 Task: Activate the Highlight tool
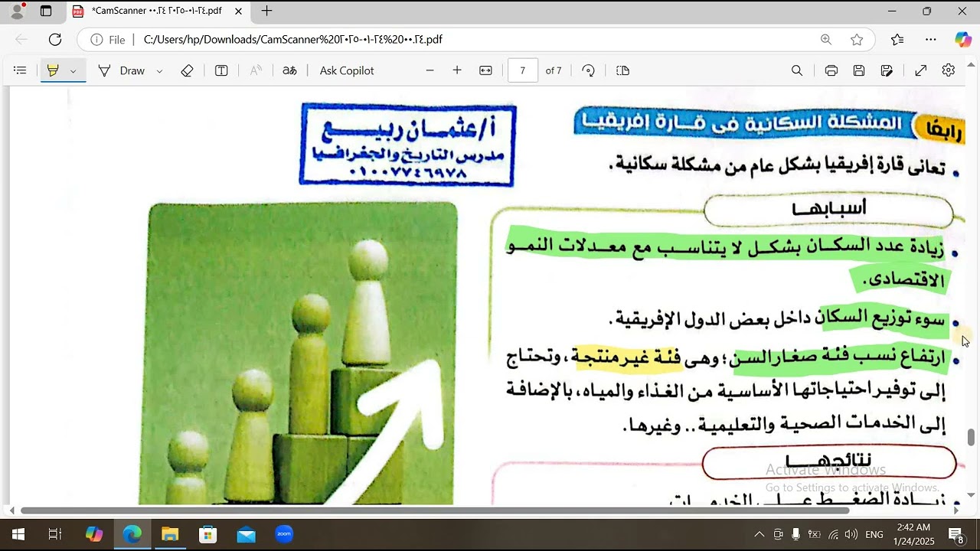pyautogui.click(x=53, y=70)
